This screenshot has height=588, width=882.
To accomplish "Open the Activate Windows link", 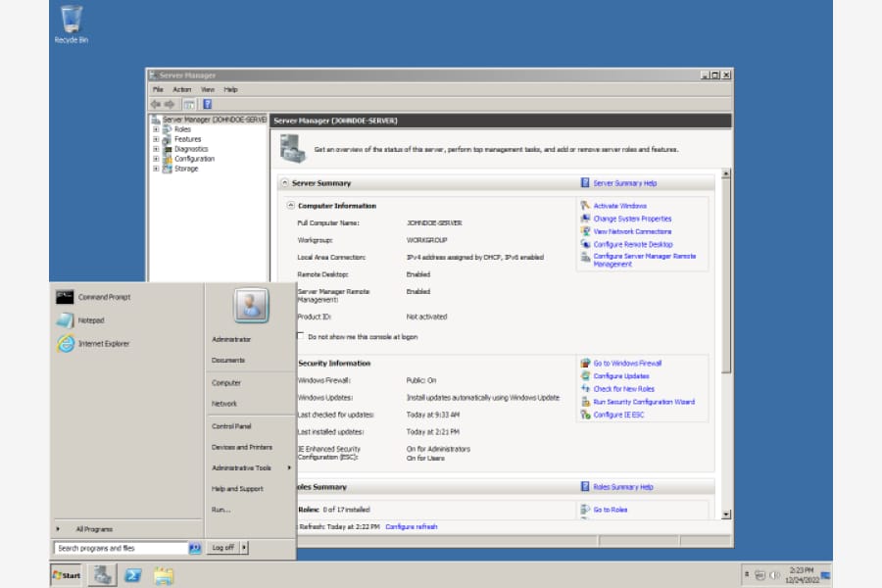I will pyautogui.click(x=620, y=206).
